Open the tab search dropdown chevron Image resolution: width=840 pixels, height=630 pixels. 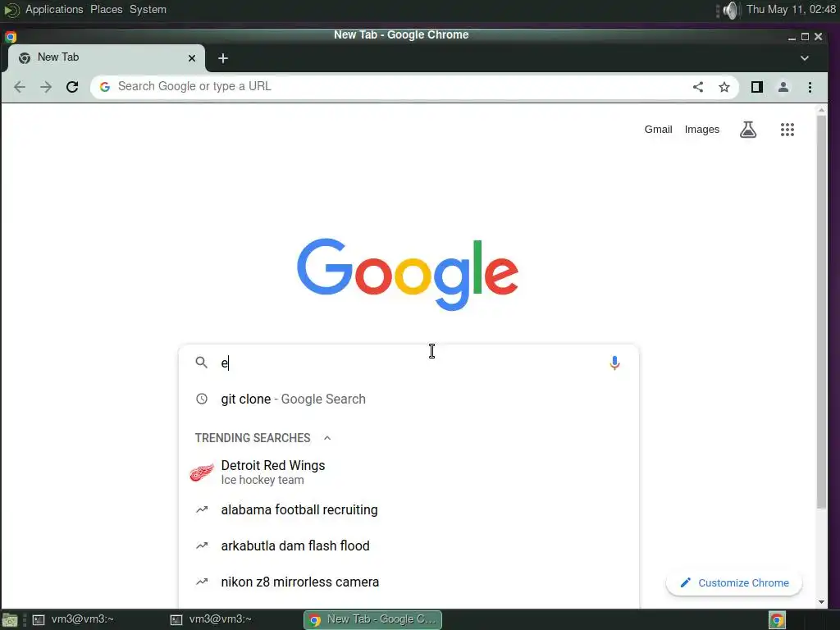(x=805, y=58)
